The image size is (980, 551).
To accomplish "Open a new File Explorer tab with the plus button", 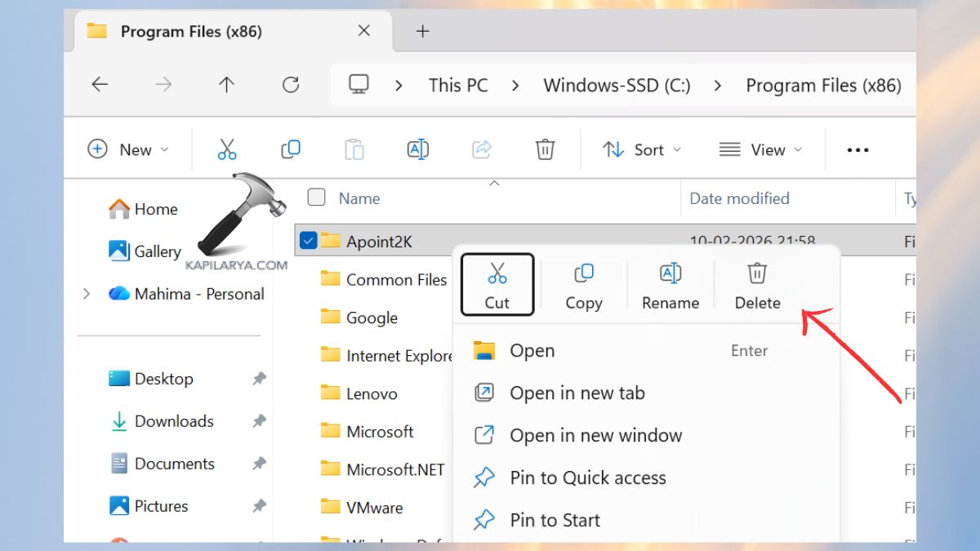I will pos(422,31).
